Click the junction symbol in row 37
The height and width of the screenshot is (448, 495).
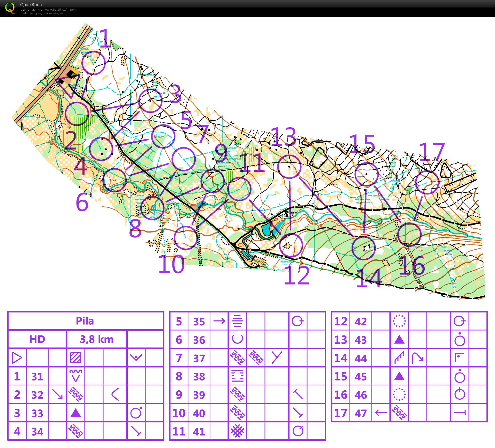(277, 357)
